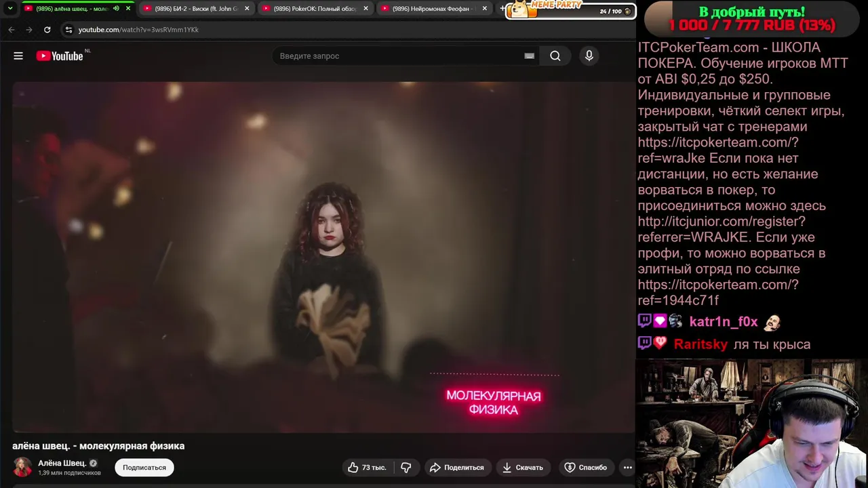Open the on-screen keyboard icon in the search box
This screenshot has width=868, height=488.
(530, 56)
